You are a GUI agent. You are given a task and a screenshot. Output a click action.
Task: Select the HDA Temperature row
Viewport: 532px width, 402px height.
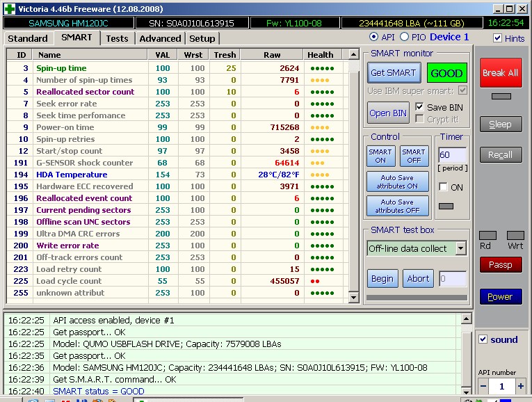tap(177, 175)
